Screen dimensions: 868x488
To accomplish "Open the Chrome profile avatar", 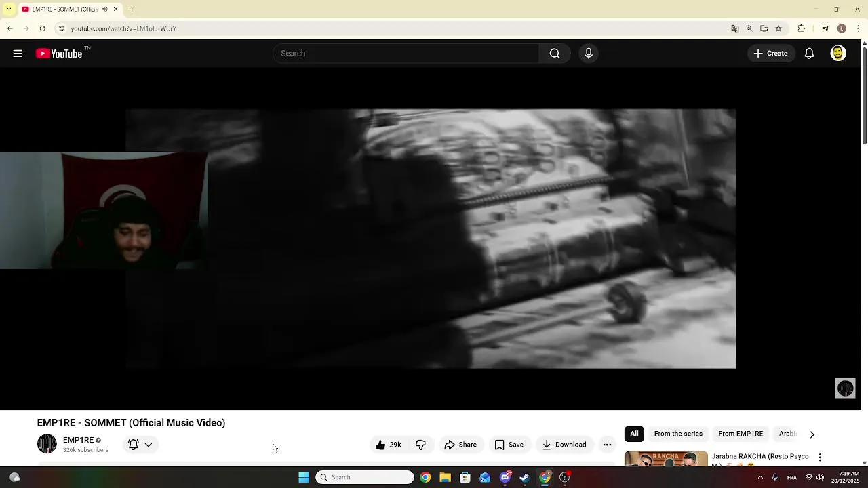I will [842, 28].
